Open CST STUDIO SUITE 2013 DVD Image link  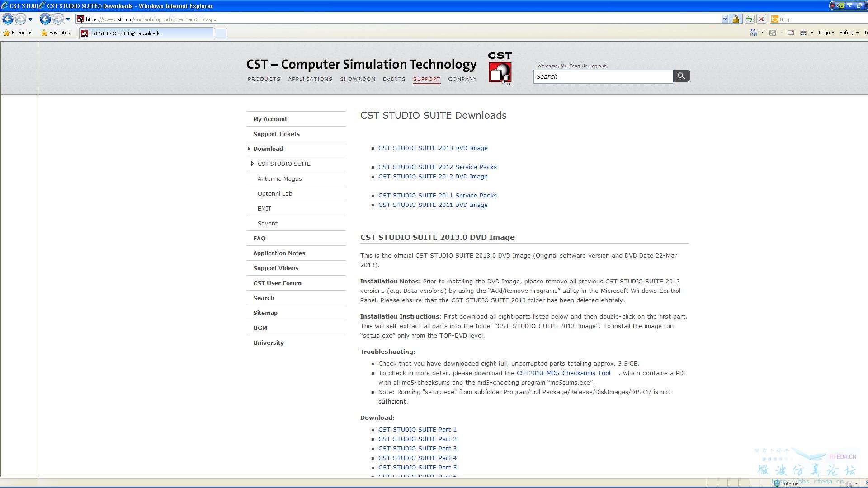[x=433, y=148]
